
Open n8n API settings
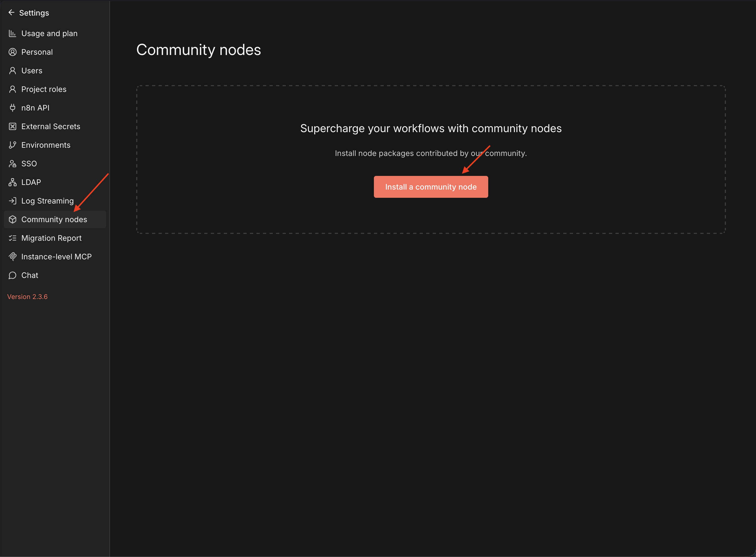pyautogui.click(x=55, y=108)
